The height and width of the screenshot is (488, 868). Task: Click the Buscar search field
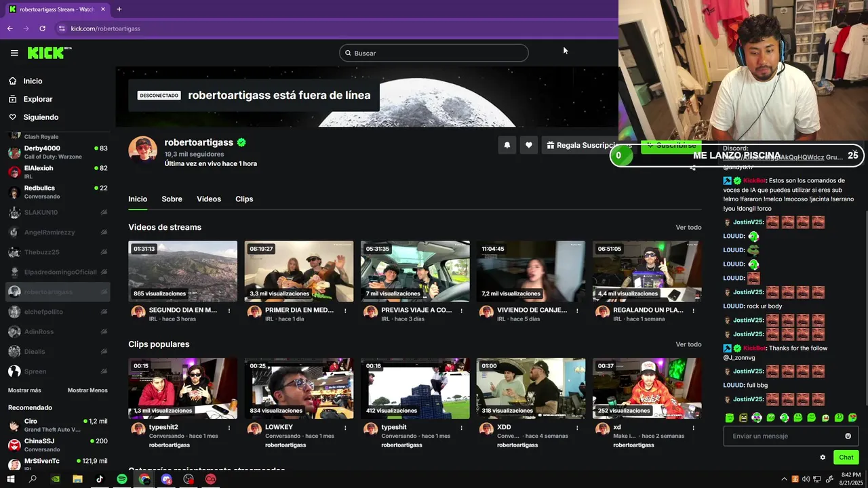pos(434,53)
